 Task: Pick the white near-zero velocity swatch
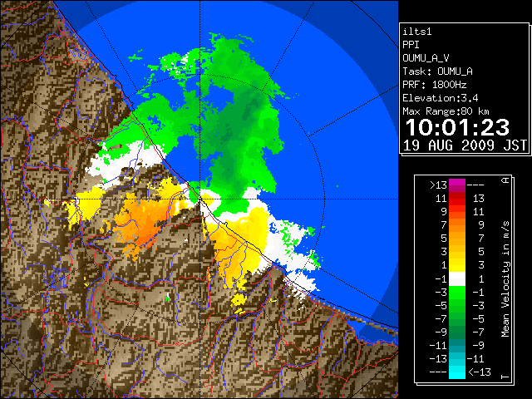click(457, 279)
